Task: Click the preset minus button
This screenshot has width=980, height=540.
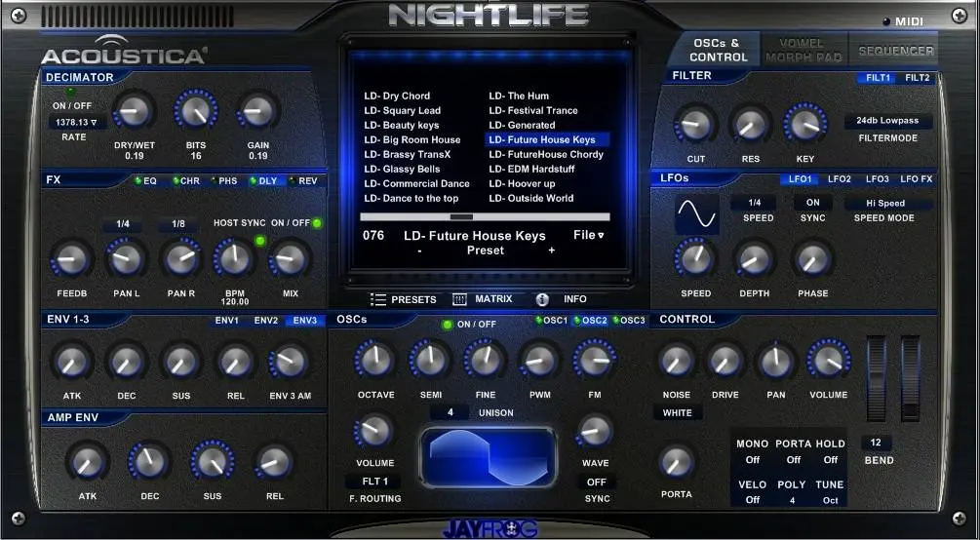Action: point(419,251)
